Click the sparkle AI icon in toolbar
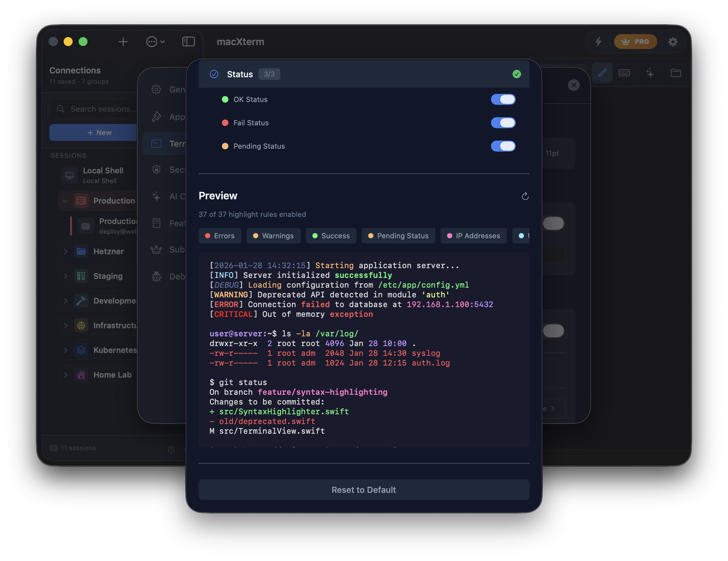 650,73
